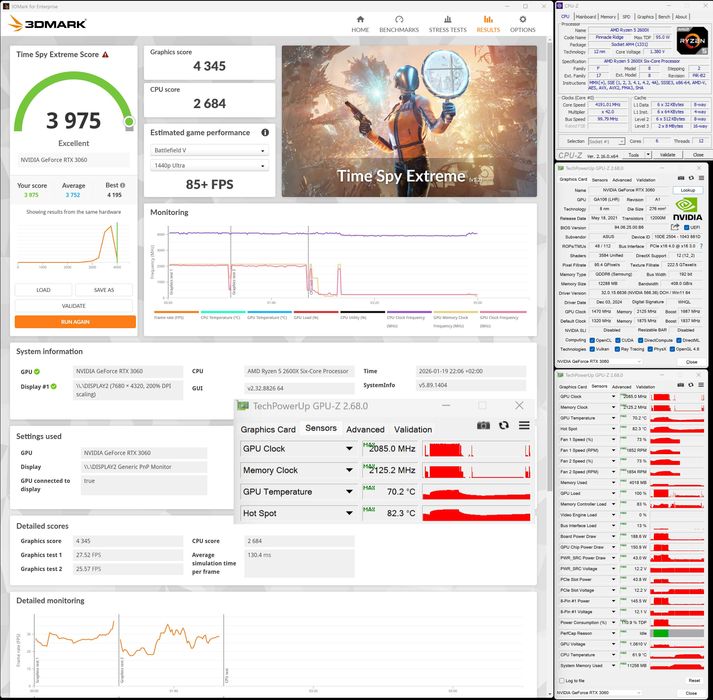713x700 pixels.
Task: Click the info icon beside the Best score
Action: (x=122, y=185)
